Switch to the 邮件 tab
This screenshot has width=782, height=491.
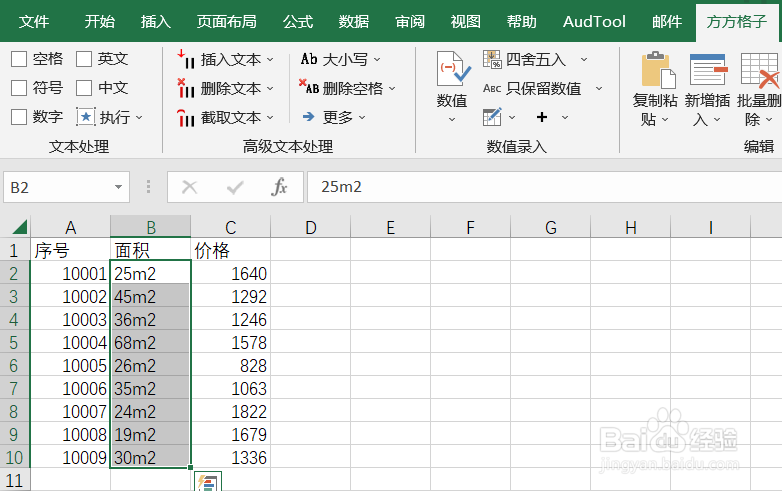[x=667, y=21]
